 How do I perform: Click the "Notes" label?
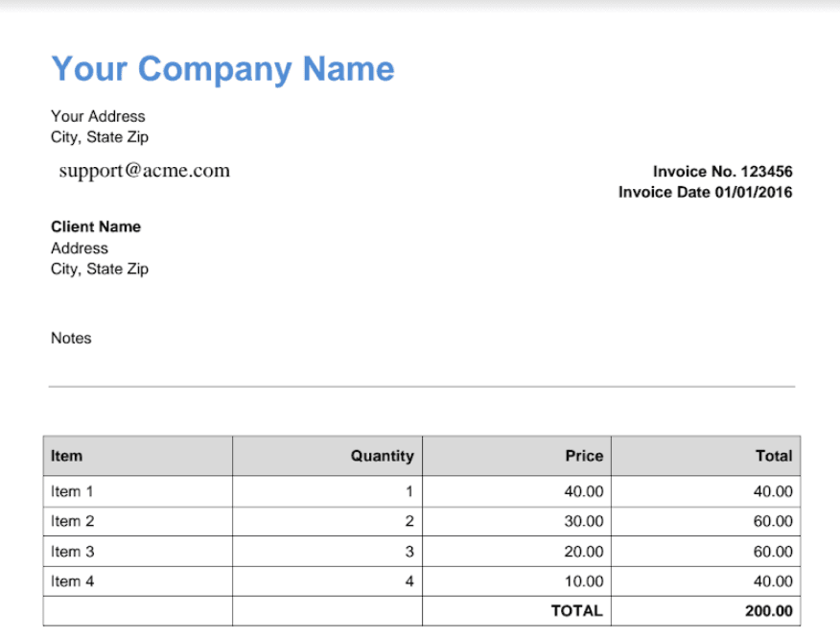(71, 338)
